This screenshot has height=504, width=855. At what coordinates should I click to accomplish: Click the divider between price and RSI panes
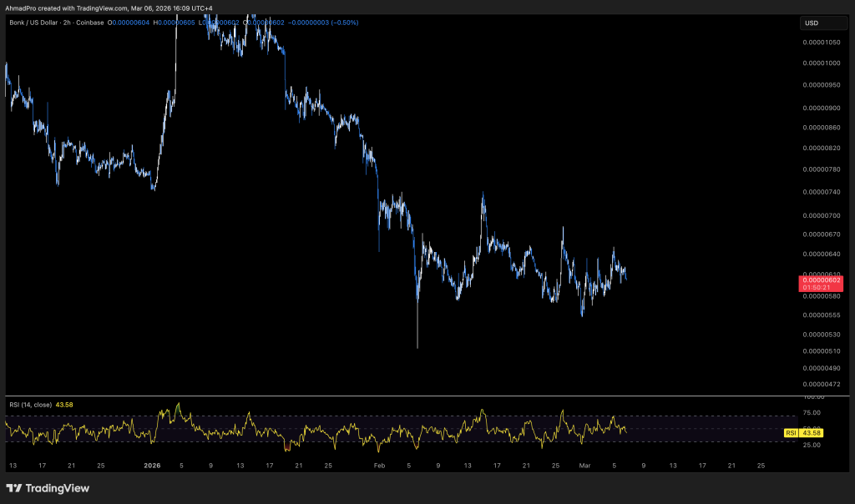(401, 396)
